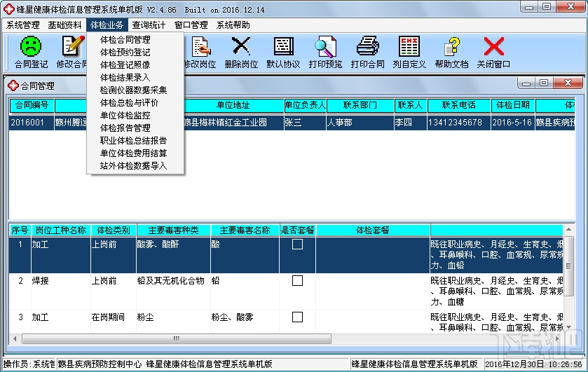The height and width of the screenshot is (372, 588).
Task: Click the 2016-5-16 date cell
Action: click(512, 123)
